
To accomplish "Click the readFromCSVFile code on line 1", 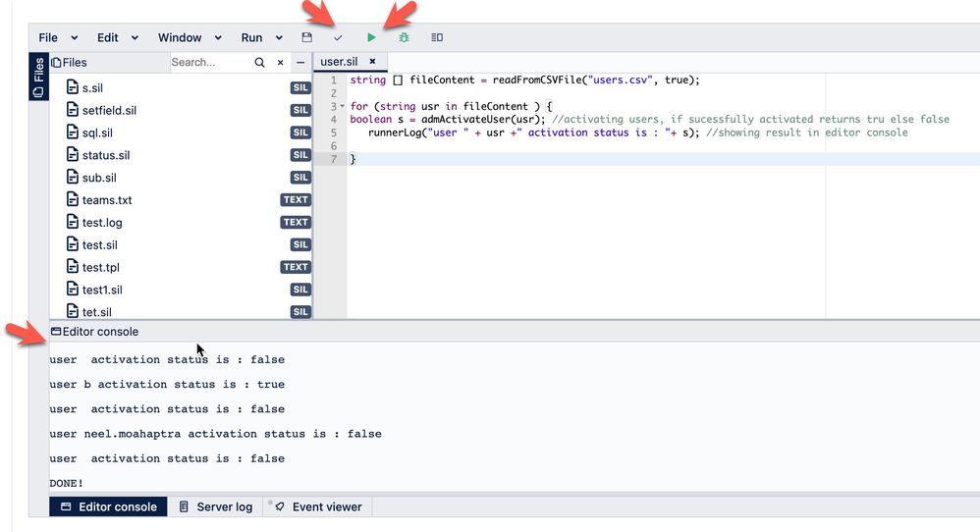I will [x=537, y=80].
